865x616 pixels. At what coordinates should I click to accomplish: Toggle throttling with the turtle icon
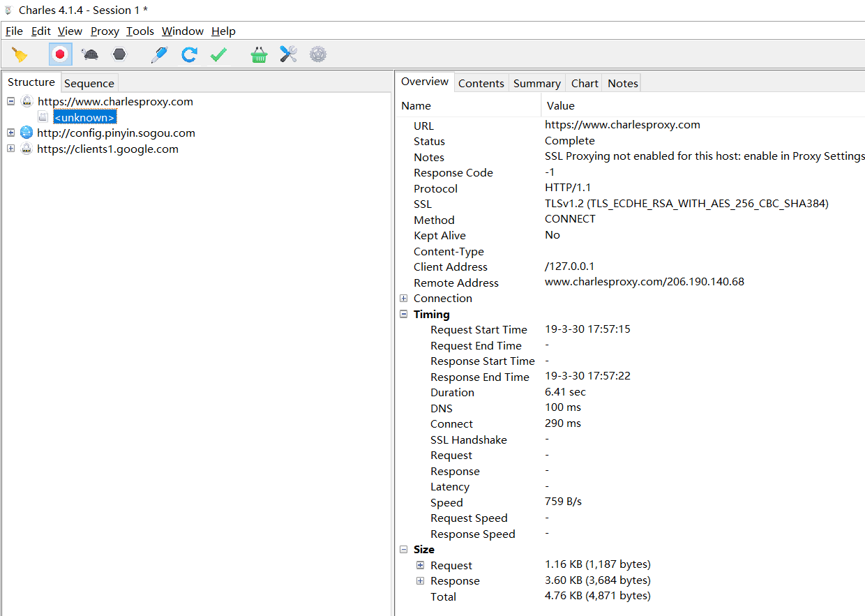point(89,54)
